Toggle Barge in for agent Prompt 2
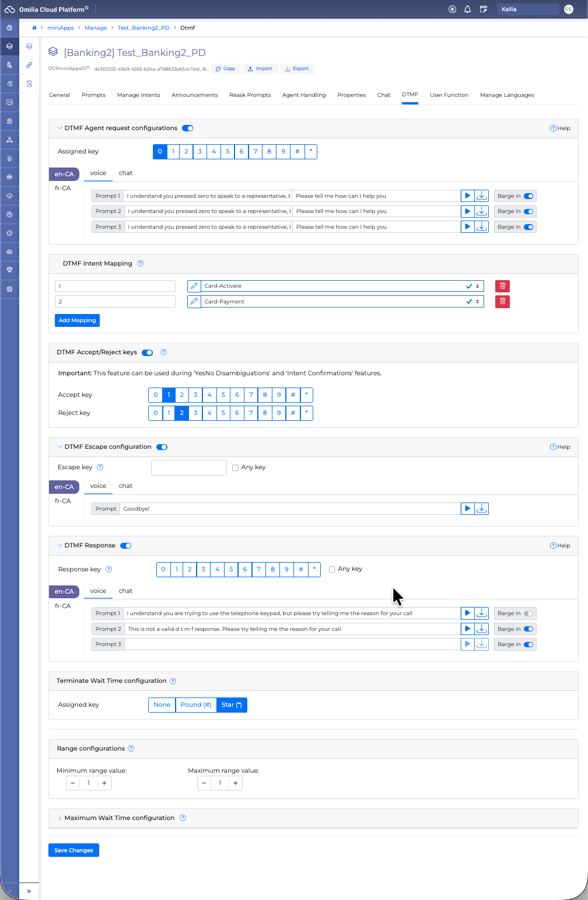Viewport: 588px width, 900px height. [528, 211]
